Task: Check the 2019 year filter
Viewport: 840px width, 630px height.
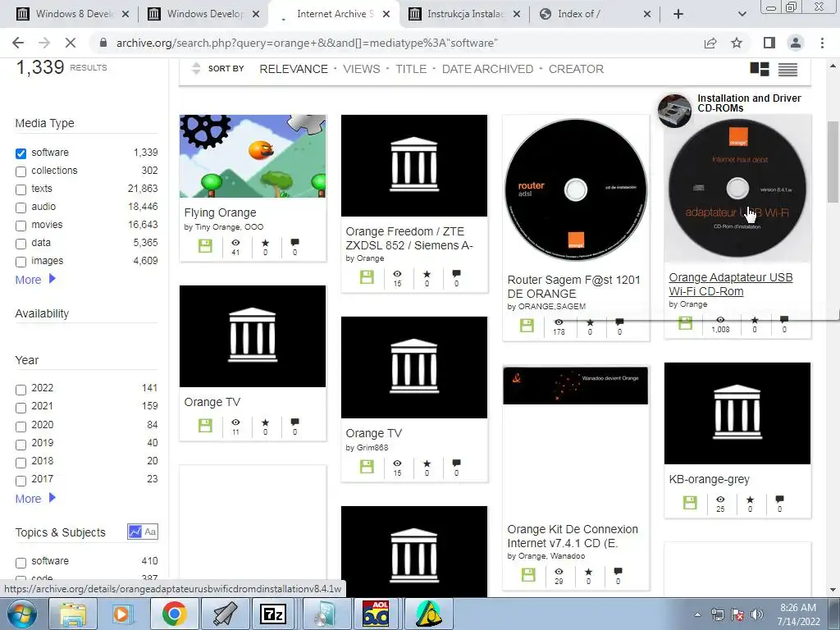Action: point(21,444)
